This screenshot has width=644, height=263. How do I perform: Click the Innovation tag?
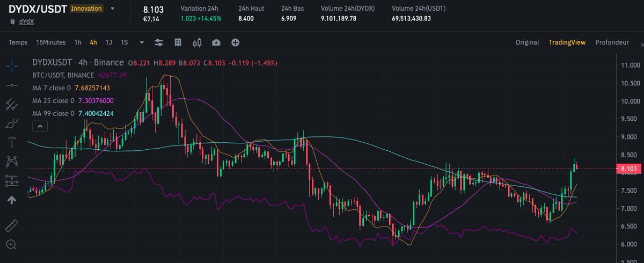point(86,9)
